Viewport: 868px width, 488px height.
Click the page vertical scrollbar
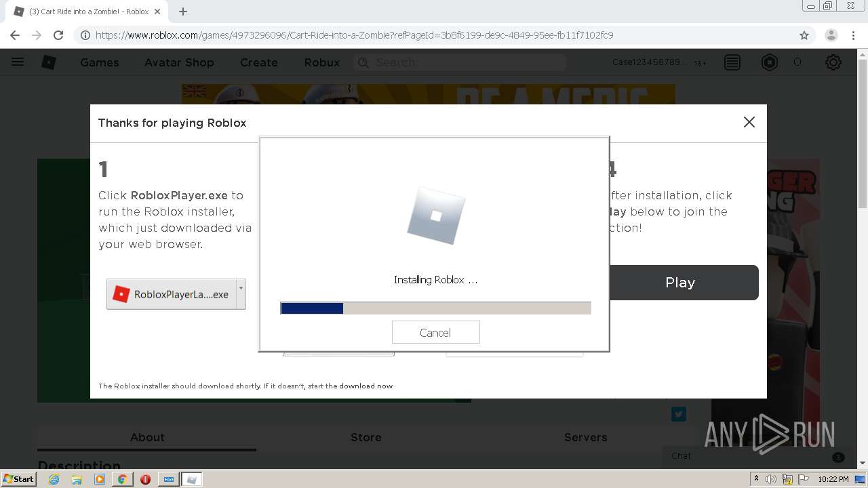863,258
